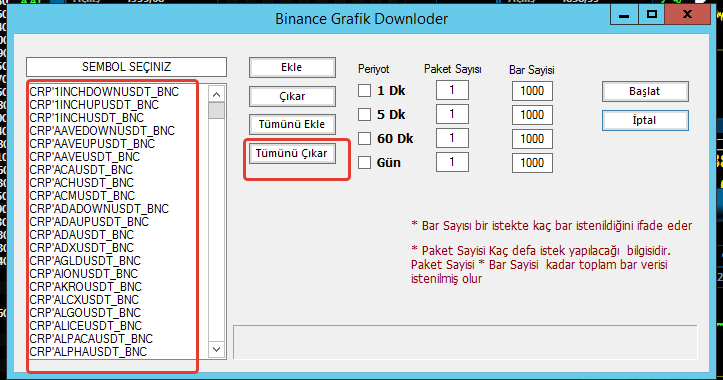
Task: Select CRP'AGLDUSDT_BNC in the list
Action: tap(85, 261)
